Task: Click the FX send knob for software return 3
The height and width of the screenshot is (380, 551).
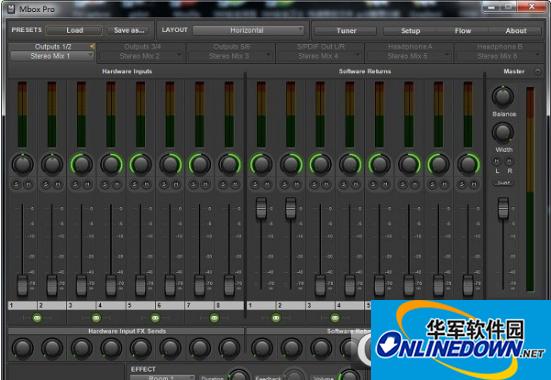Action: pyautogui.click(x=320, y=348)
